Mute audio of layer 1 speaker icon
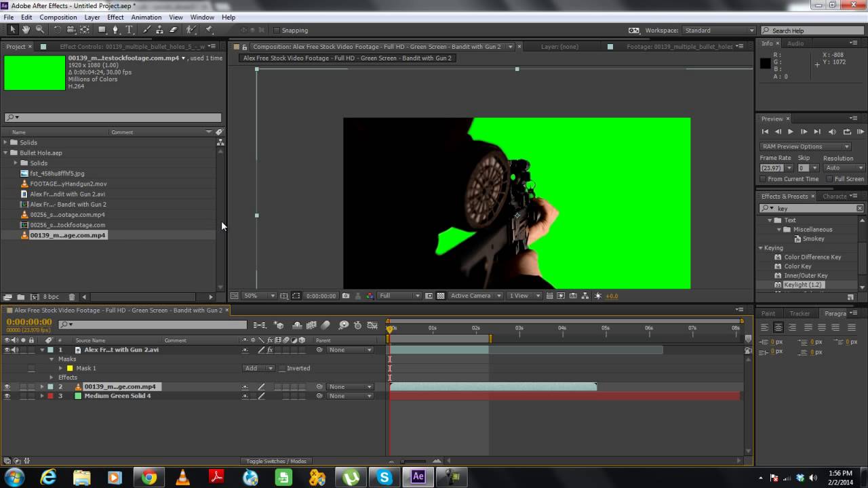 [x=15, y=350]
